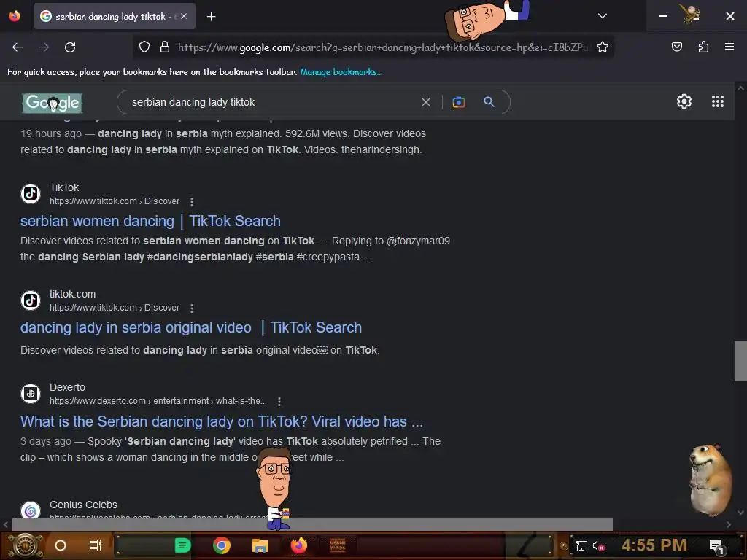Screen dimensions: 747x560
Task: Click TikTok favicon of serbian women dancing result
Action: pyautogui.click(x=31, y=194)
